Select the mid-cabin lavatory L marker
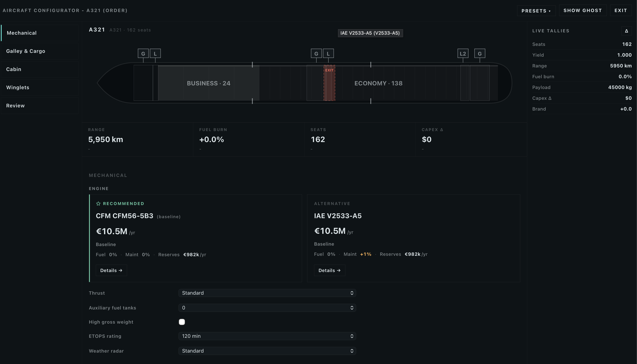 328,53
